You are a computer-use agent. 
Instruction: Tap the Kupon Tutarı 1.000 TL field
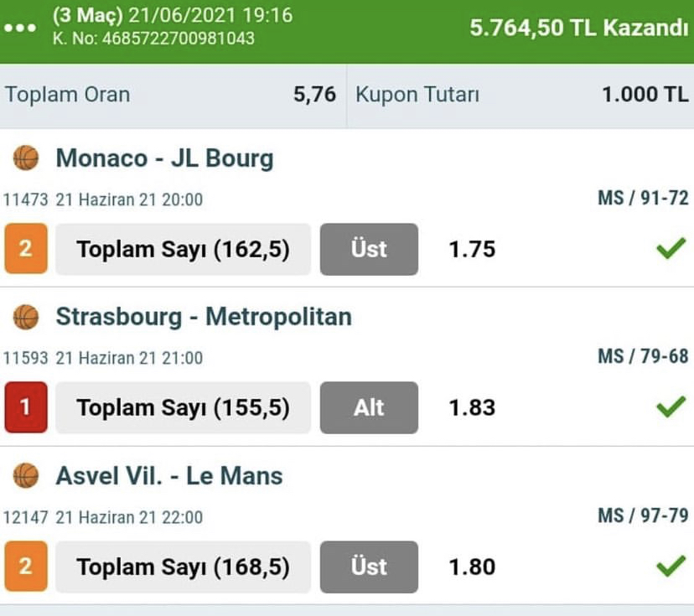pyautogui.click(x=521, y=94)
